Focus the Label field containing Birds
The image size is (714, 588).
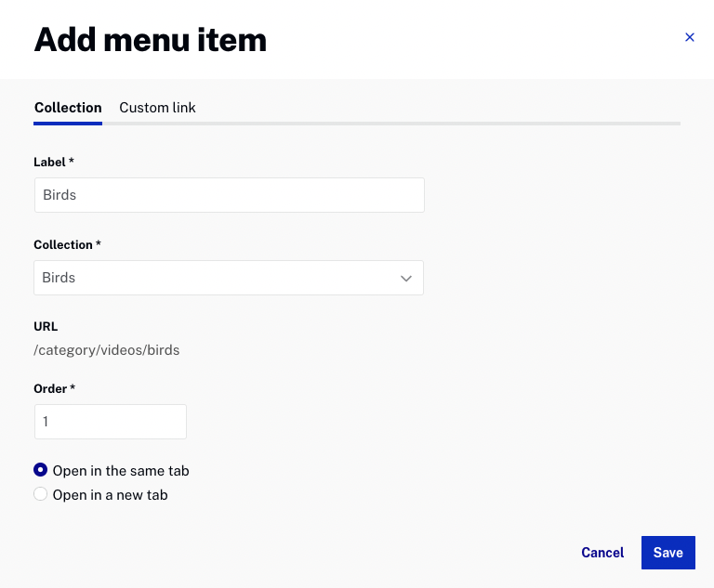coord(230,195)
